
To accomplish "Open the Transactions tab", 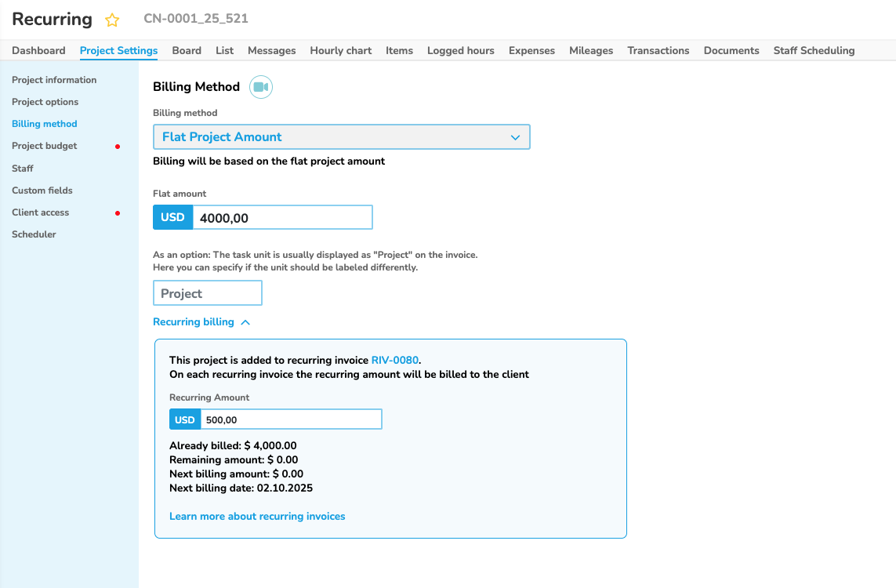I will point(658,50).
